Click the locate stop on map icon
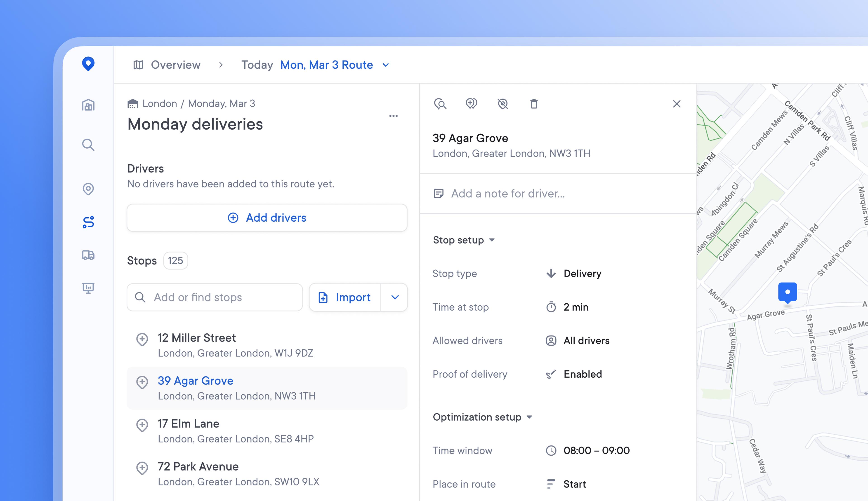The image size is (868, 501). pos(440,104)
